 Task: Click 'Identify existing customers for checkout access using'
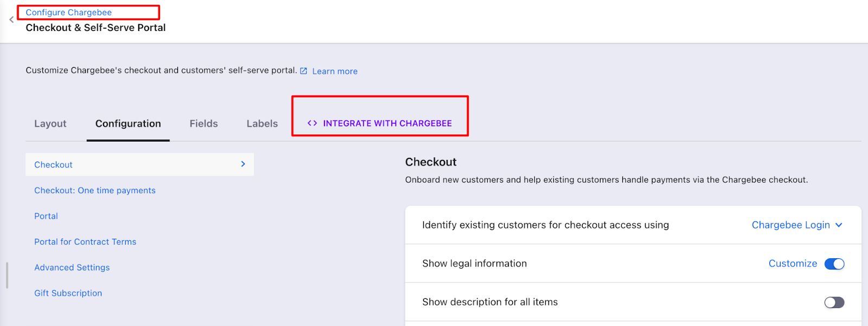pos(545,225)
